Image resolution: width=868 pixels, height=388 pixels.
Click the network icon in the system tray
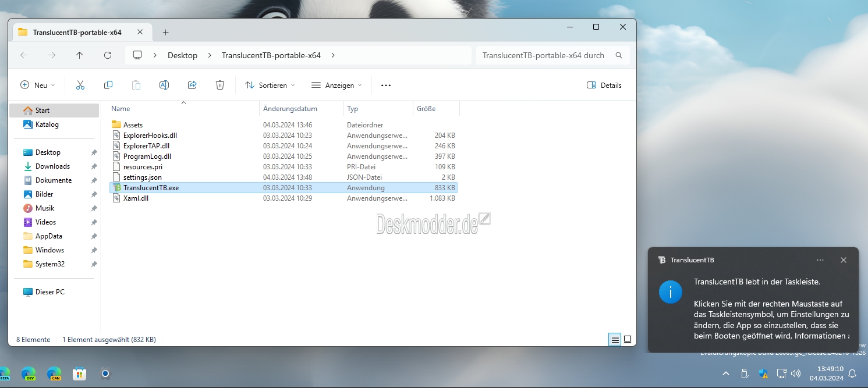click(x=782, y=373)
